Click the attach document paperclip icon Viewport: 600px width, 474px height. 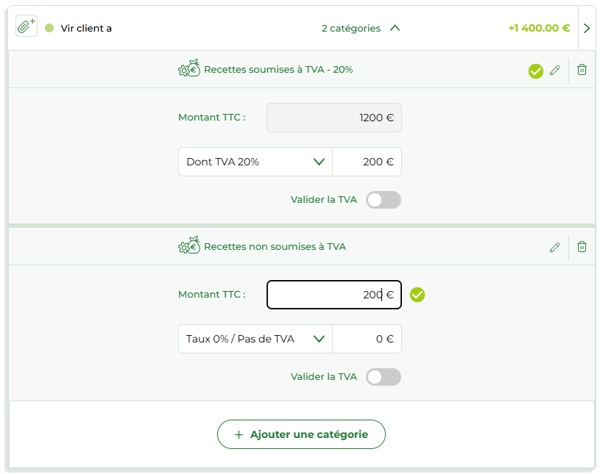[26, 27]
